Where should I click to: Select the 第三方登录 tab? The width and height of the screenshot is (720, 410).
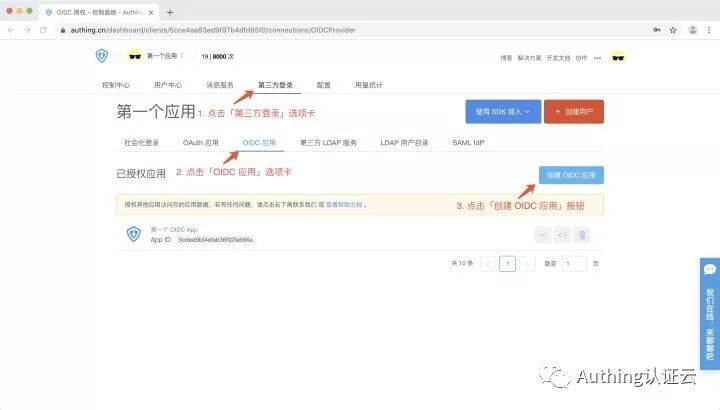pos(275,85)
